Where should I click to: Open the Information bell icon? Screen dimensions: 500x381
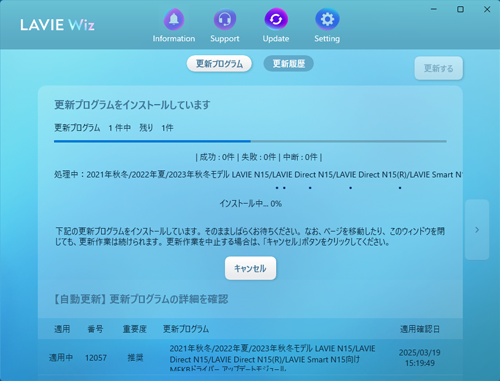[x=174, y=20]
